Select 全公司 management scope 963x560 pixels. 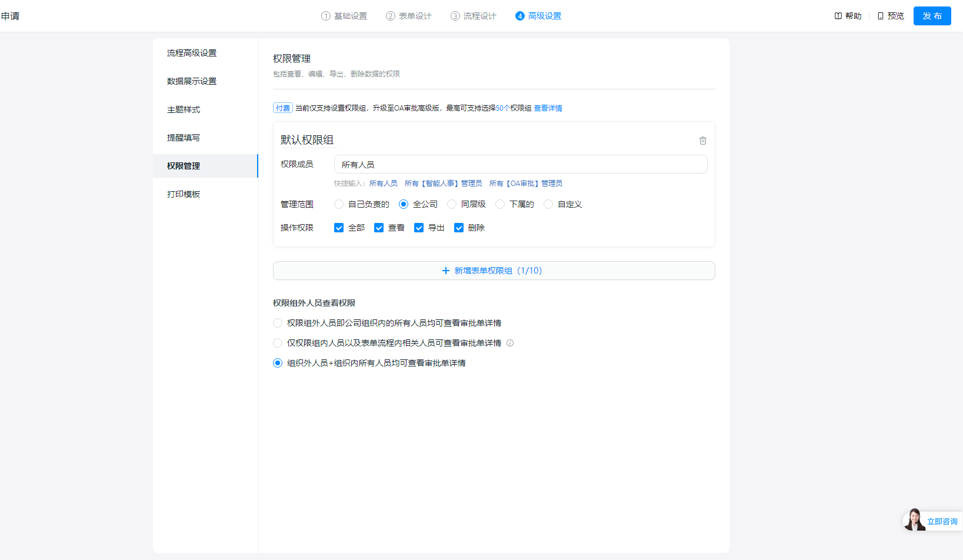(404, 204)
